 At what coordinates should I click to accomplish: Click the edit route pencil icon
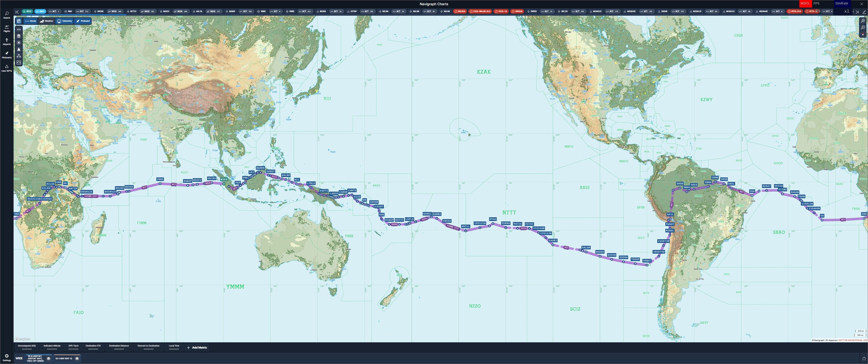pos(864,12)
